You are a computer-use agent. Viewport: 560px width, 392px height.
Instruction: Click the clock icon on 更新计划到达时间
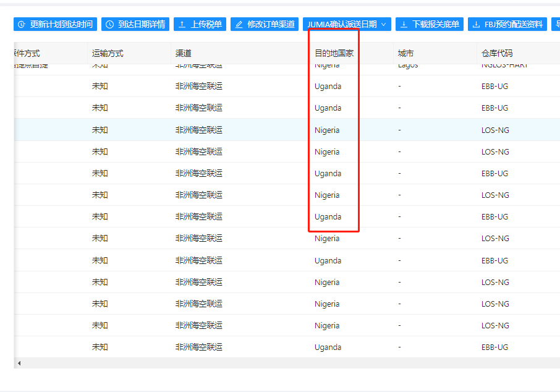(22, 25)
